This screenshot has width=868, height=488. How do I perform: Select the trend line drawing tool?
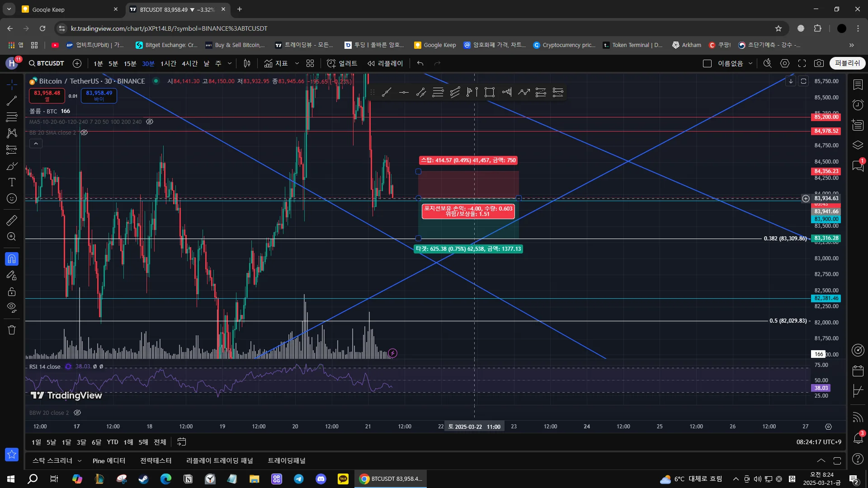coord(12,101)
